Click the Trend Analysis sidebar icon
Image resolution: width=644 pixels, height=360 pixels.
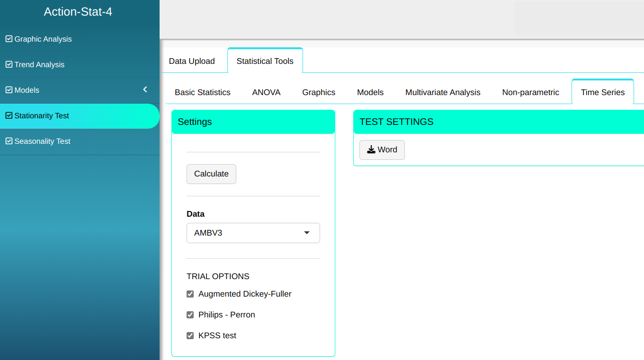[x=9, y=64]
